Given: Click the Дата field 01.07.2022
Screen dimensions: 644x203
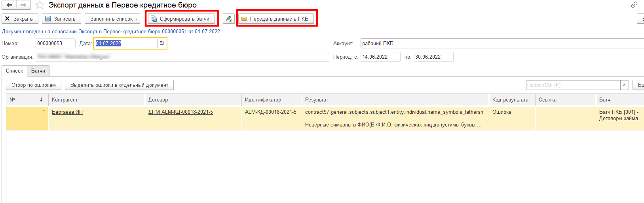Looking at the screenshot, I should (x=126, y=44).
